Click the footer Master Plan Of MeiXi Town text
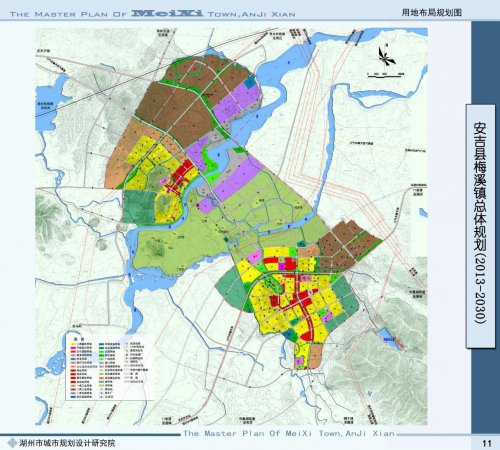This screenshot has width=500, height=450. [289, 433]
